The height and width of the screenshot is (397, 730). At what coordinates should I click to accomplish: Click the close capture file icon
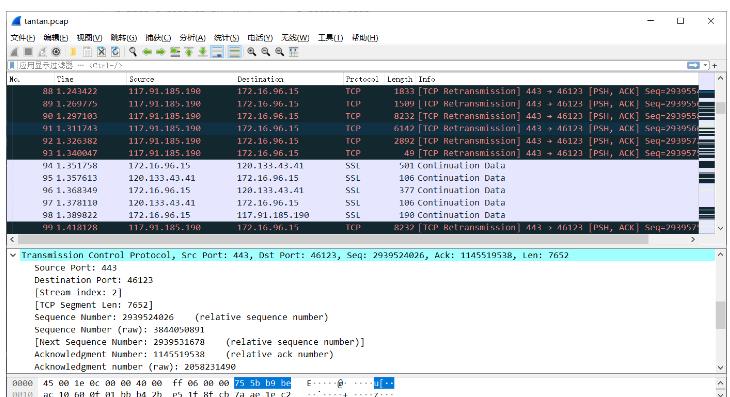pyautogui.click(x=101, y=52)
